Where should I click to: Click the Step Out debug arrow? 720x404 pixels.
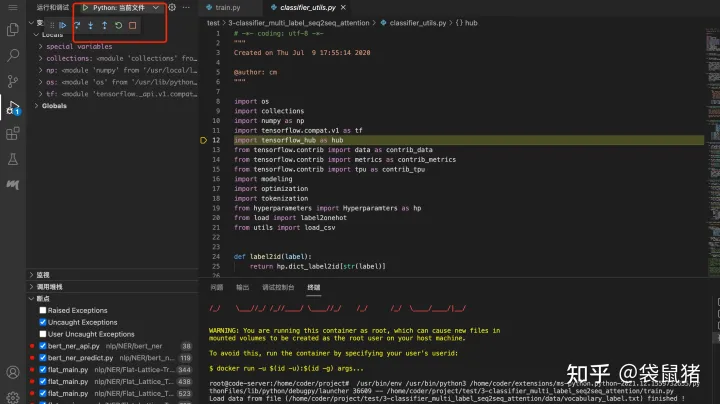point(105,25)
